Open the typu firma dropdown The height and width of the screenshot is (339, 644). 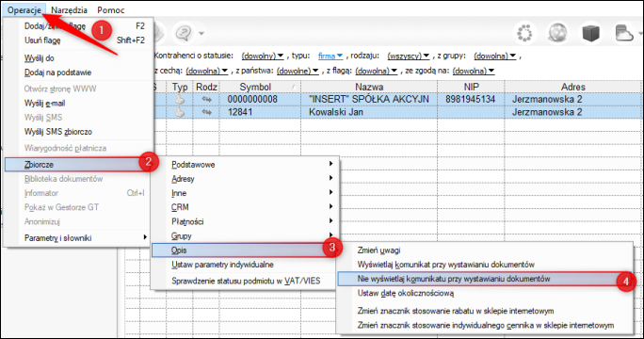pyautogui.click(x=330, y=56)
